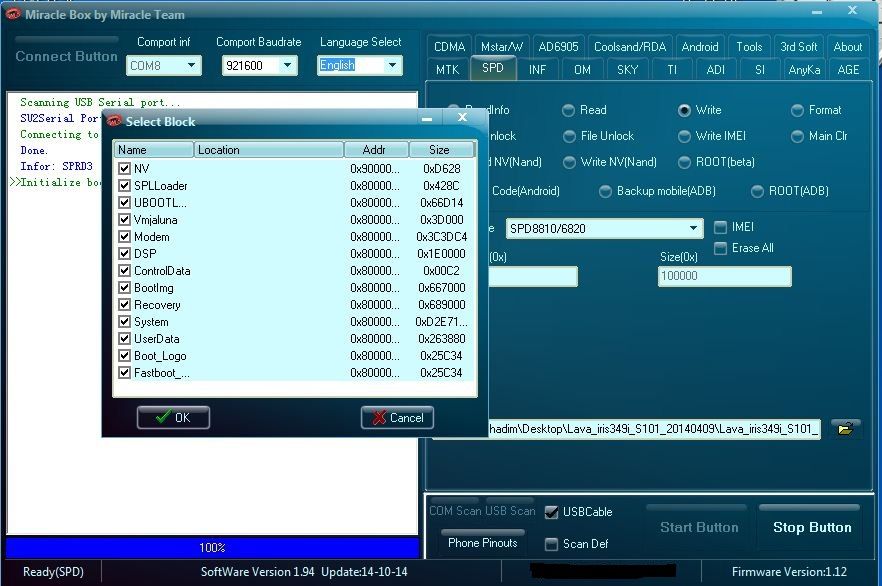This screenshot has height=586, width=882.
Task: Uncheck the BootImg block checkbox
Action: point(124,287)
